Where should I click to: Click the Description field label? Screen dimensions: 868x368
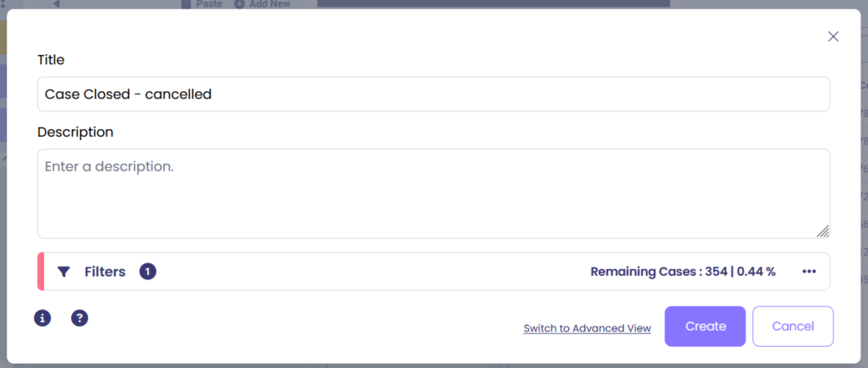pyautogui.click(x=75, y=133)
